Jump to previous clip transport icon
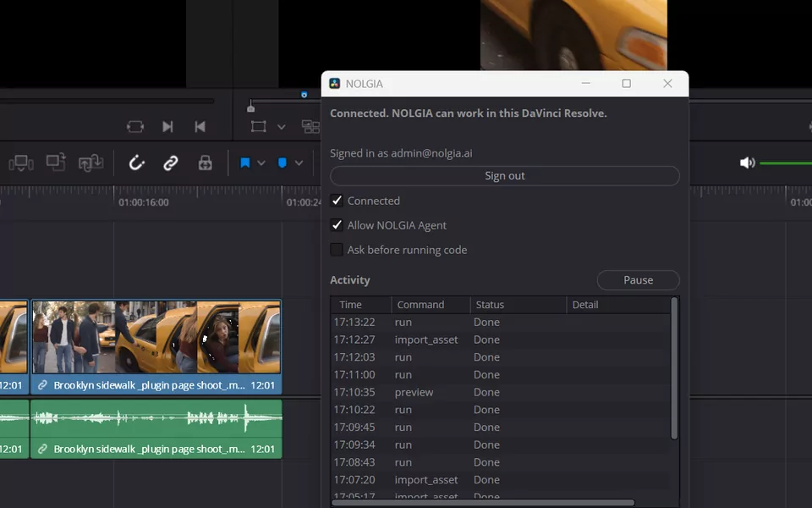Viewport: 812px width, 508px height. [200, 126]
